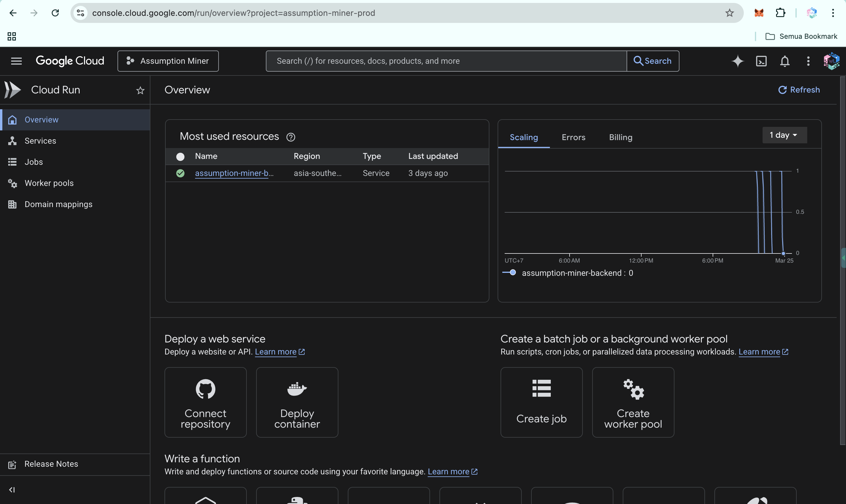Open the Assumption Miner project picker
846x504 pixels.
(168, 61)
